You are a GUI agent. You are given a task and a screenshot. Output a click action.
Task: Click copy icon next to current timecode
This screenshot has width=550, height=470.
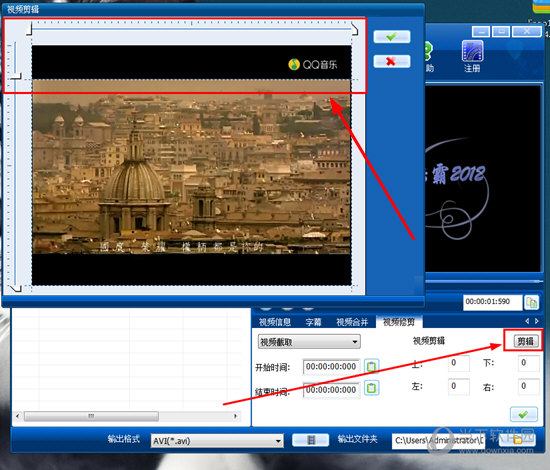point(531,302)
